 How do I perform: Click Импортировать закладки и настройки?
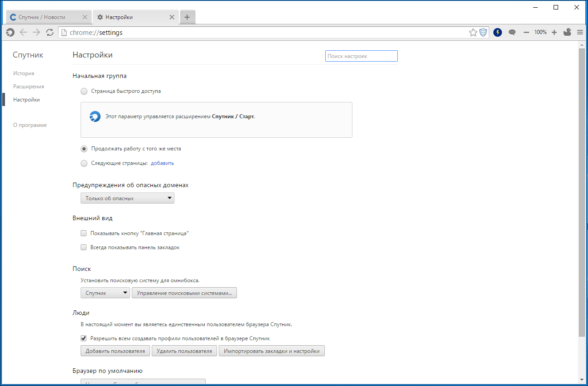[272, 351]
